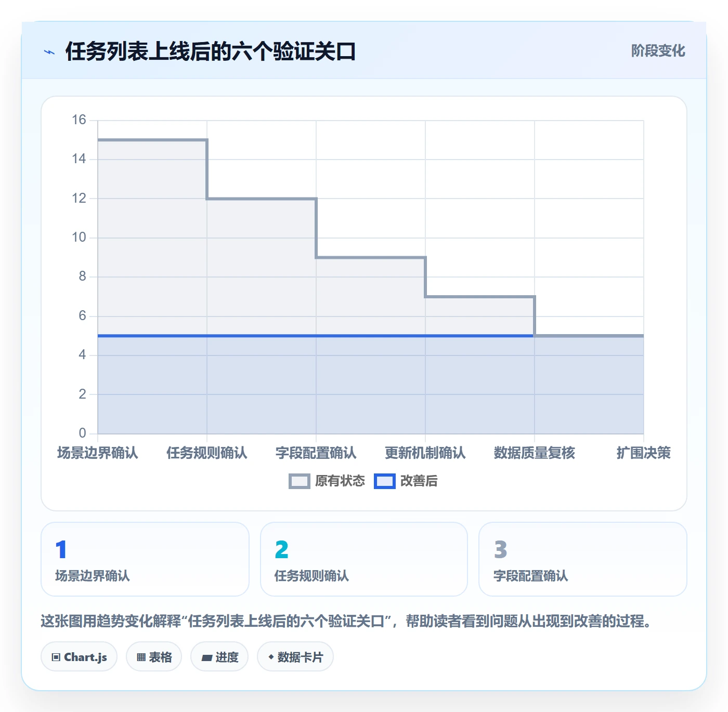
Task: Click the gray step line at value 12
Action: point(262,199)
